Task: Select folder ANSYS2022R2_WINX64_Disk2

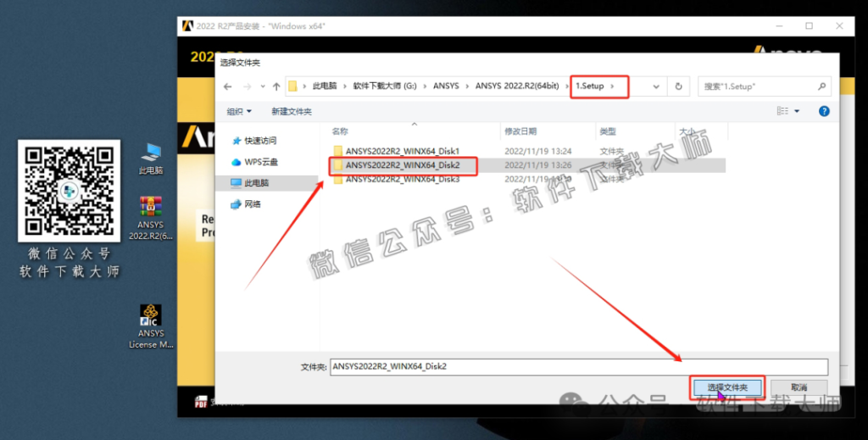Action: tap(403, 165)
